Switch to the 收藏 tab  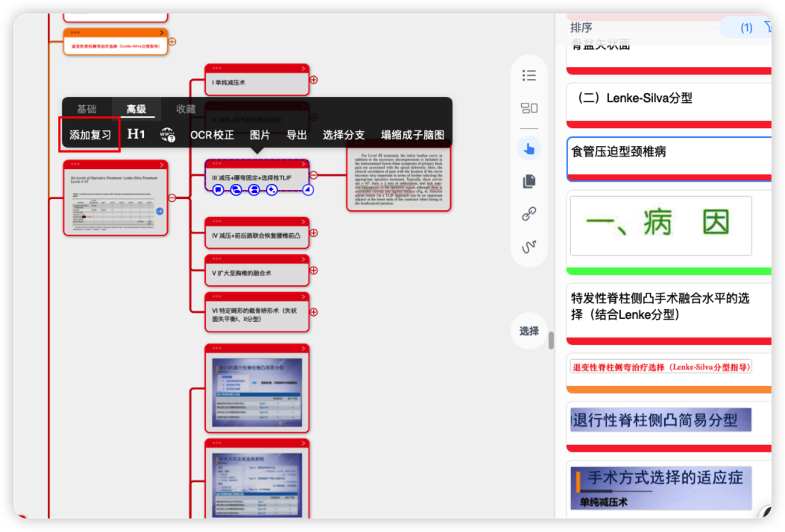coord(186,110)
